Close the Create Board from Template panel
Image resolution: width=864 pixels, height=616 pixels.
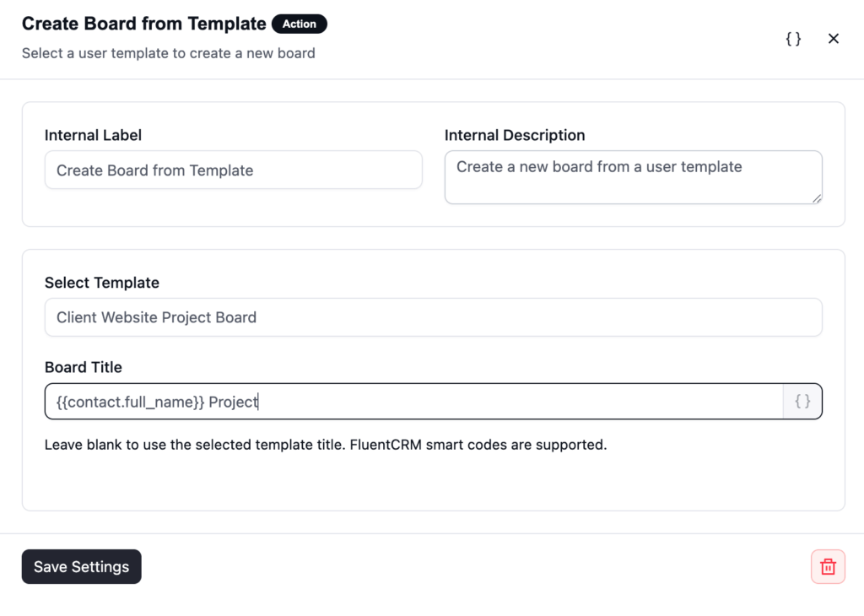tap(833, 39)
